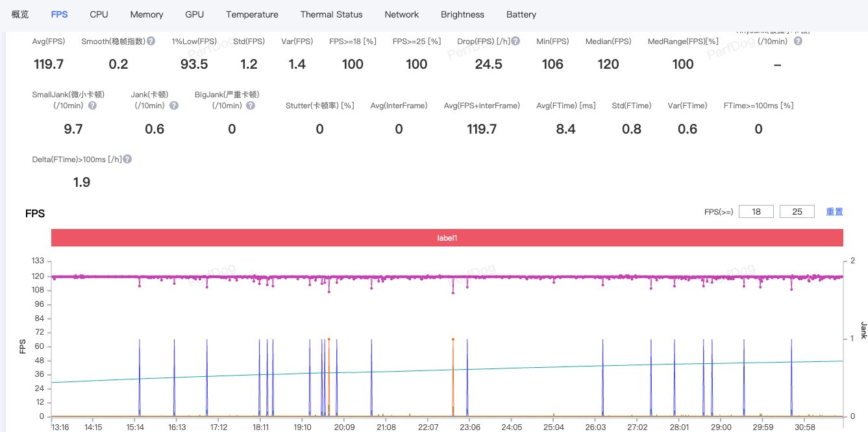
Task: Click the FPS threshold field showing 25
Action: 797,211
